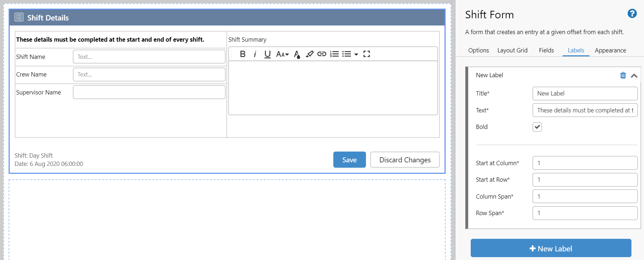644x260 pixels.
Task: Select the brush highlight tool in editor toolbar
Action: (310, 54)
